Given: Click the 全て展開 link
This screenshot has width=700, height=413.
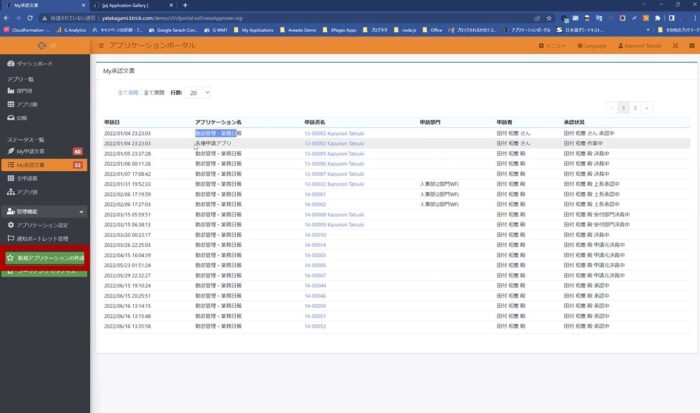Looking at the screenshot, I should tap(154, 93).
